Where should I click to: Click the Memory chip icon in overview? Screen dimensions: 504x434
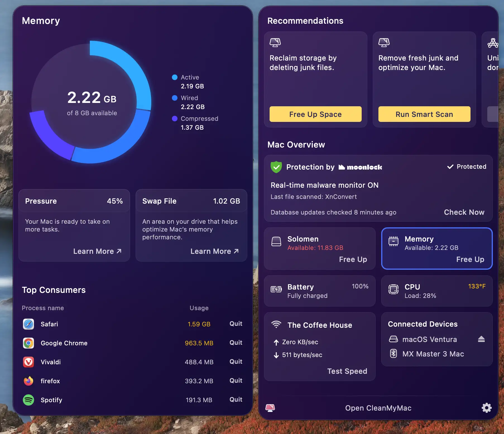point(393,241)
